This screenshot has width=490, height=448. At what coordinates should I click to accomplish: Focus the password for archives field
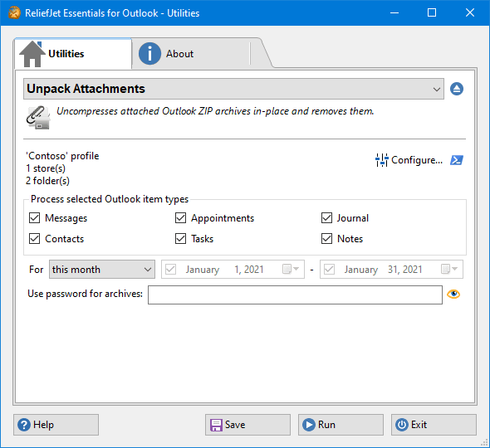click(x=295, y=295)
